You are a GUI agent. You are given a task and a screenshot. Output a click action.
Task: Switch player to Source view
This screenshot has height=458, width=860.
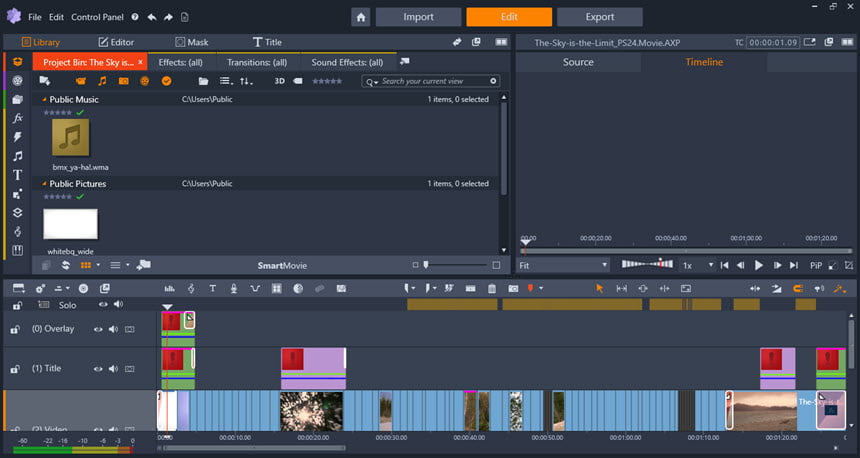pos(578,62)
